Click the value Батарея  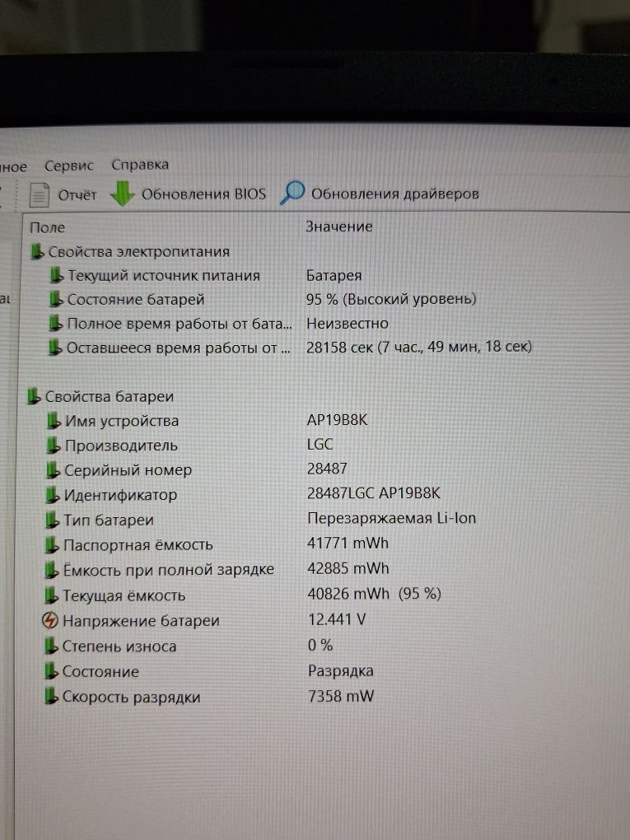coord(334,275)
